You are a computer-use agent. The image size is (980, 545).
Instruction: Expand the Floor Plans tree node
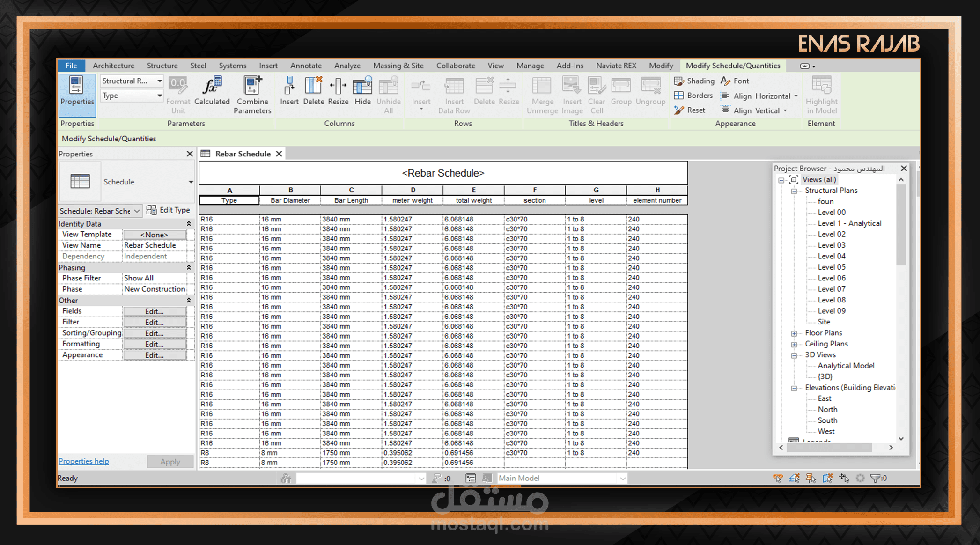(794, 333)
